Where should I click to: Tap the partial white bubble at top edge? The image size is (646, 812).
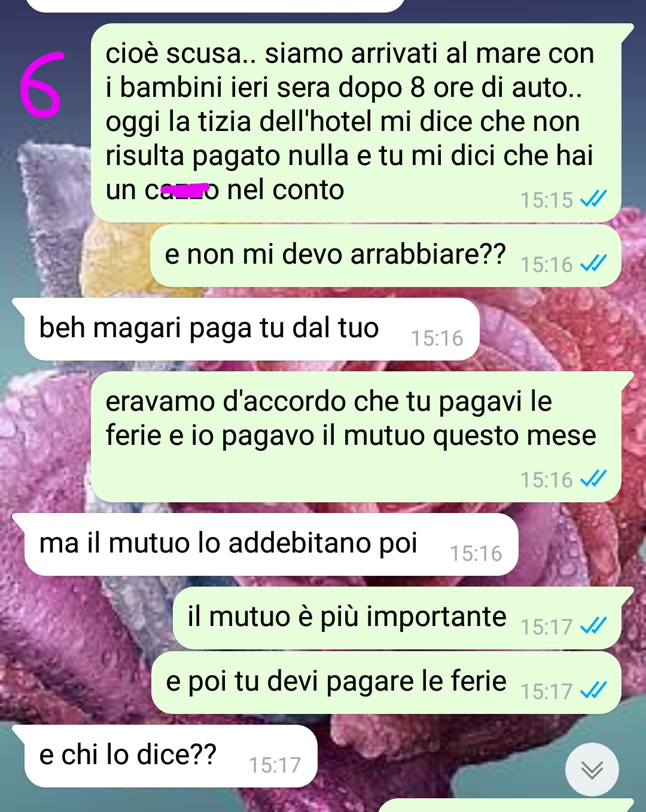[x=215, y=5]
